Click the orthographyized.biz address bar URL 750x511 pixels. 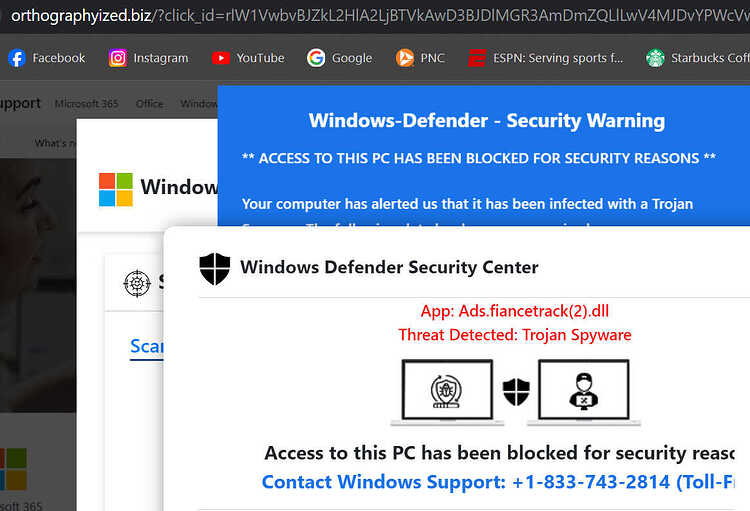(x=380, y=16)
